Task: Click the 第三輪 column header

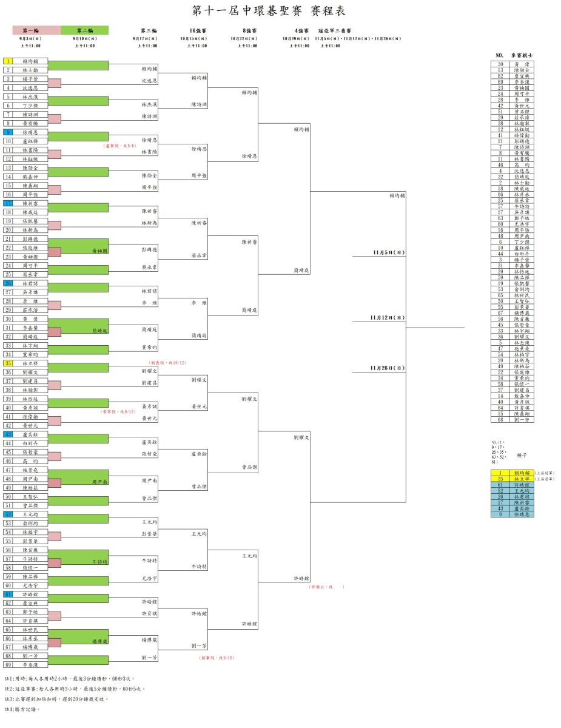Action: (x=149, y=30)
